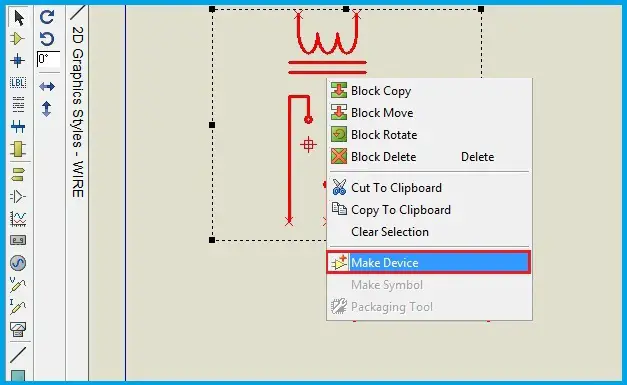Select the 2D Graphics Line tool
Viewport: 627px width, 385px height.
18,355
